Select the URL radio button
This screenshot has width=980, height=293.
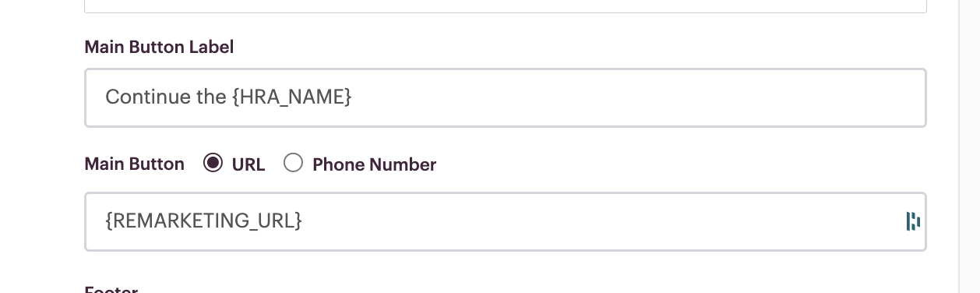click(213, 163)
